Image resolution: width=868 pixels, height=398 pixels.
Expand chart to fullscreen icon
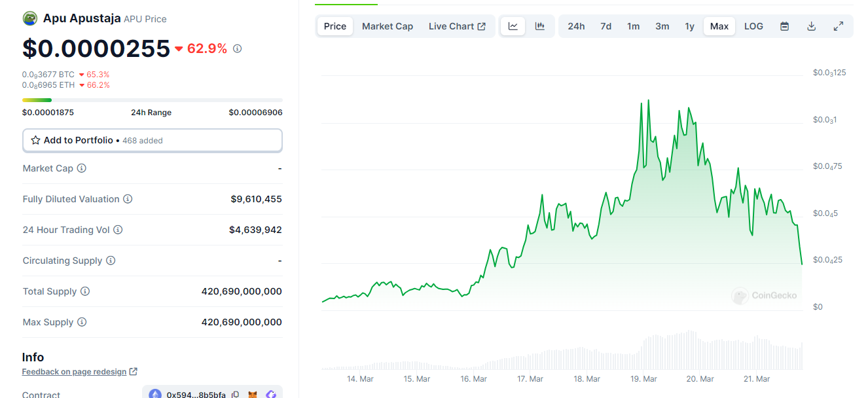(839, 26)
